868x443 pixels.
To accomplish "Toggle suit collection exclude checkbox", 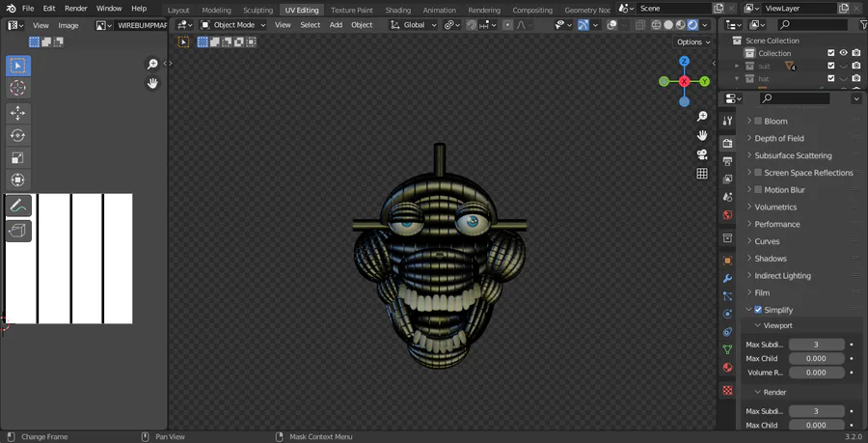I will point(831,66).
